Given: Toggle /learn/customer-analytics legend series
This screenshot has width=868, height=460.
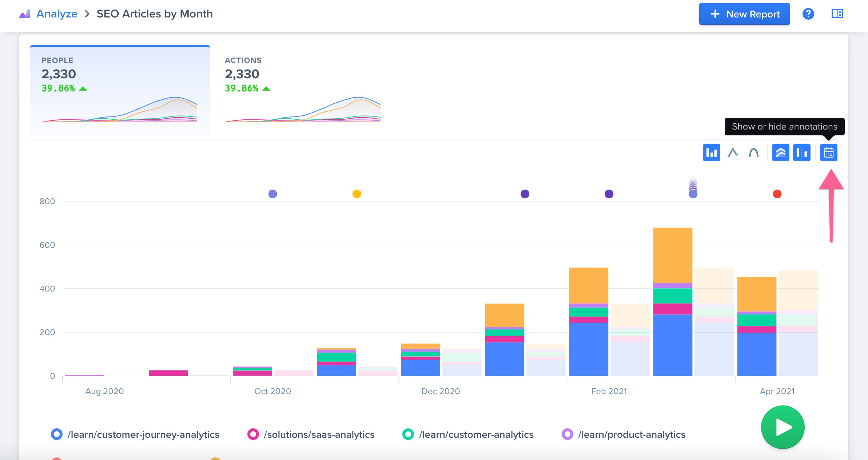Looking at the screenshot, I should (468, 434).
